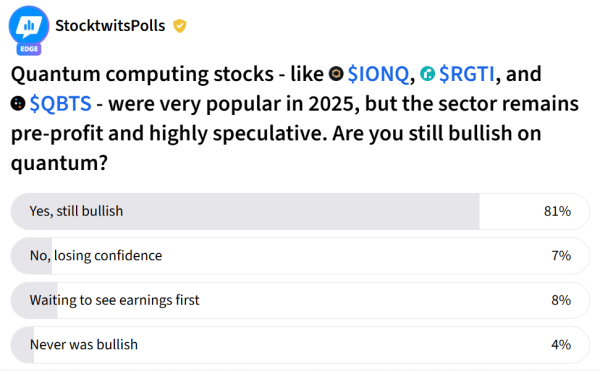Click the poll question text about quantum
Viewport: 600px width, 374px height.
click(295, 118)
